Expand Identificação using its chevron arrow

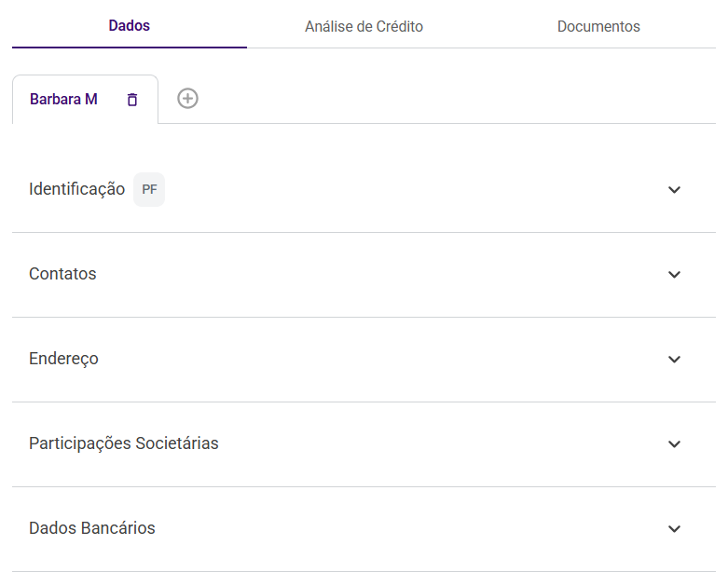point(675,190)
